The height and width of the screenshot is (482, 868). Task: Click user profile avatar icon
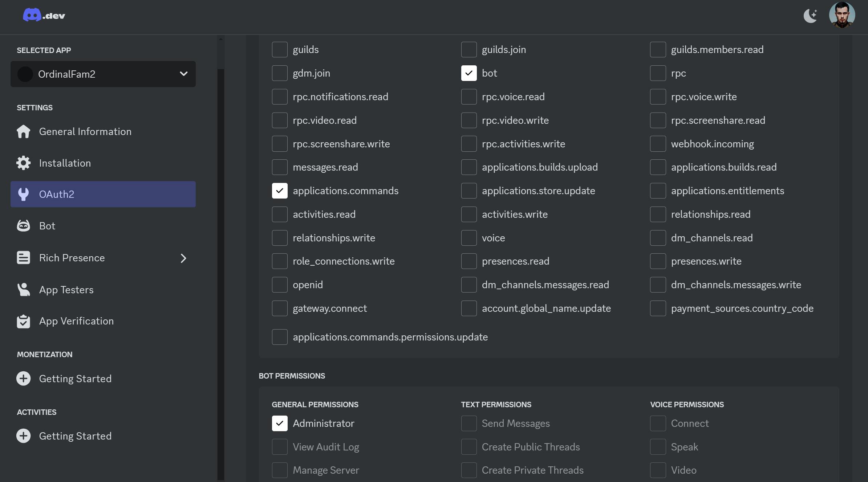[843, 15]
